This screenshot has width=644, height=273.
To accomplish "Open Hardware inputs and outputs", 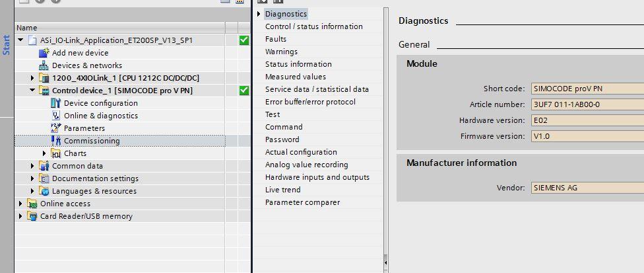I will tap(317, 177).
